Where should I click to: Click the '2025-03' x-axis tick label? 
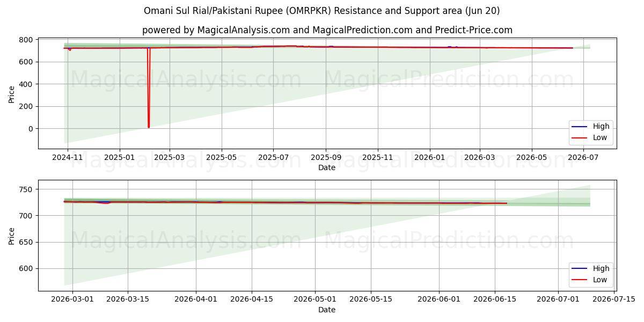coord(170,158)
